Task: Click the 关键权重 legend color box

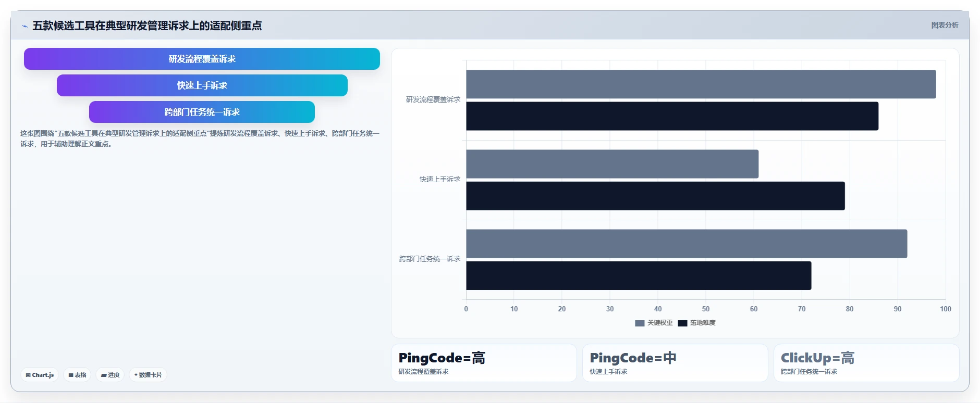Action: (640, 323)
